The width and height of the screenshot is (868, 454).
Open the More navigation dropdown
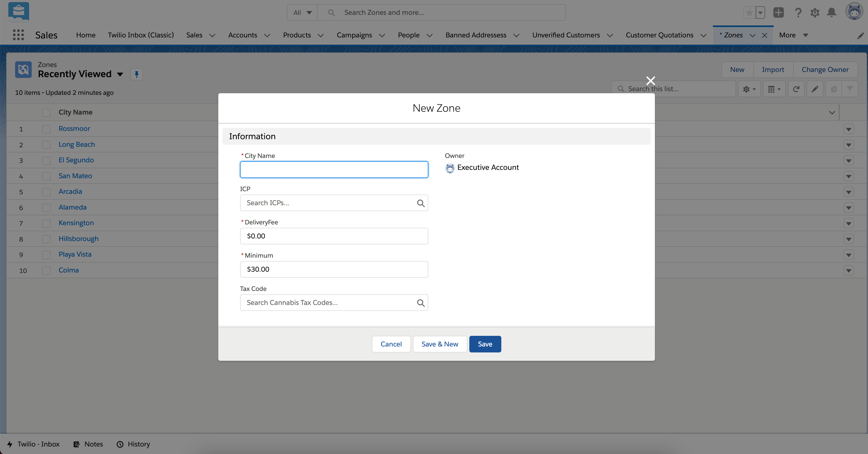coord(793,35)
